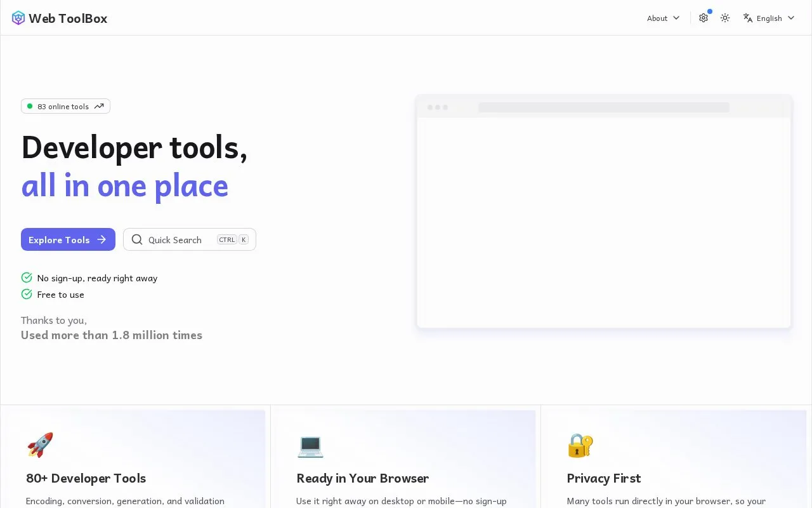Click the CTRL K shortcut hint

(233, 239)
